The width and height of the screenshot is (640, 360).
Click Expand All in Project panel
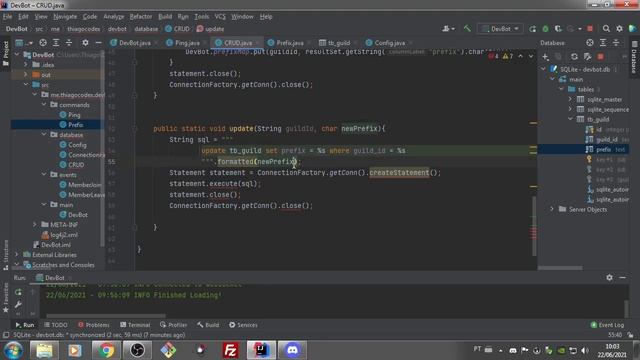coord(56,42)
